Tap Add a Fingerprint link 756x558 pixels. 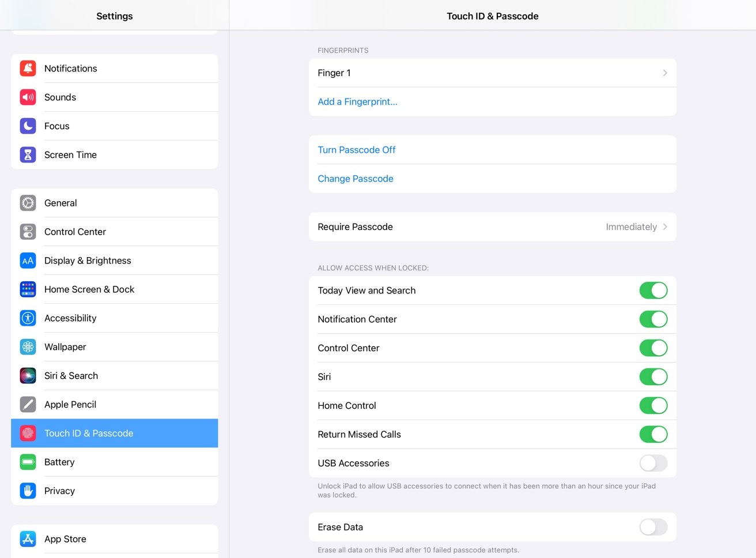357,102
